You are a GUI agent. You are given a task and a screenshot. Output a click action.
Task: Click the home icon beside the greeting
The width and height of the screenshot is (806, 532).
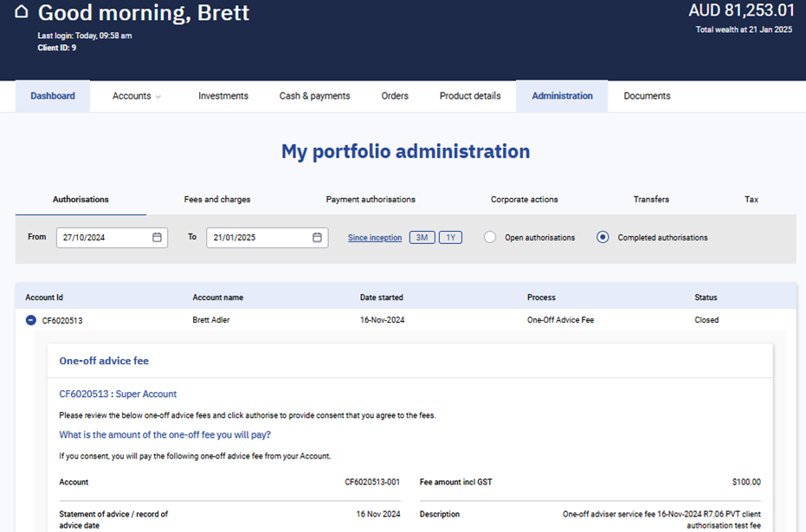22,12
